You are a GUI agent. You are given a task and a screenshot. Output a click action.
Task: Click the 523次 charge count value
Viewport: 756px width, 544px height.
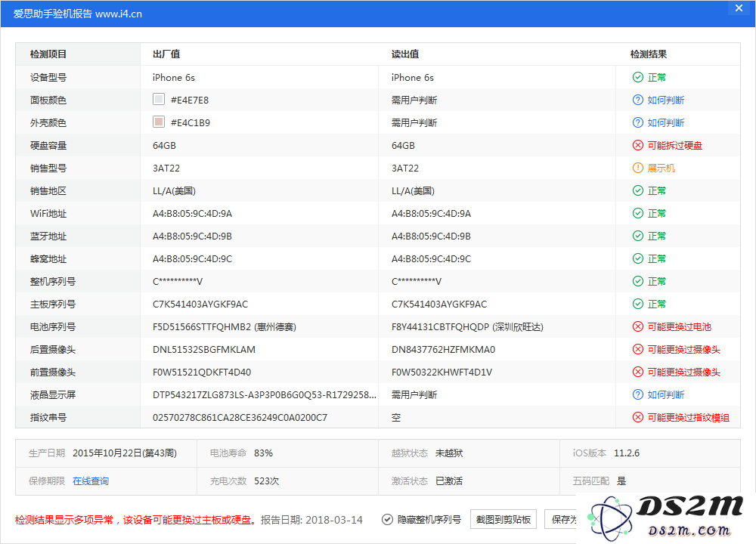(x=266, y=481)
